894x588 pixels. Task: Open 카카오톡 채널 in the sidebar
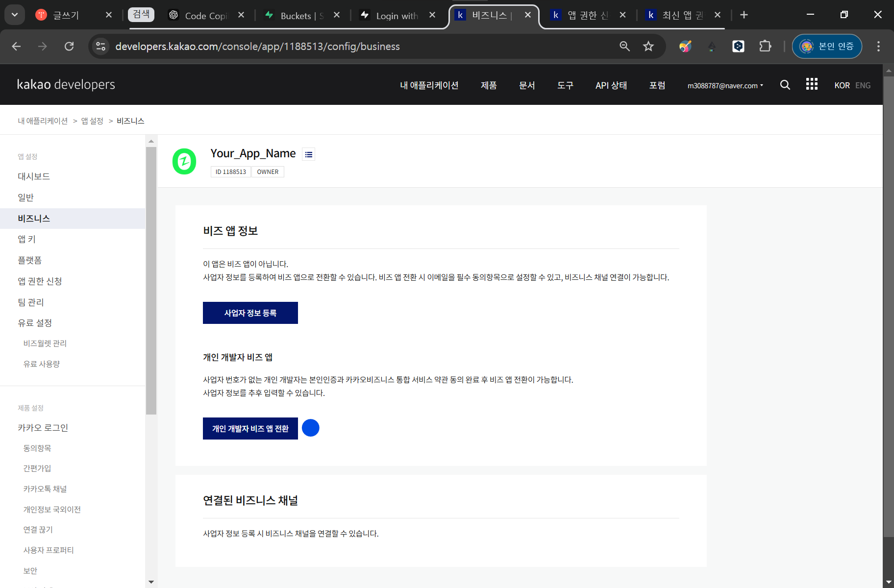pyautogui.click(x=45, y=489)
